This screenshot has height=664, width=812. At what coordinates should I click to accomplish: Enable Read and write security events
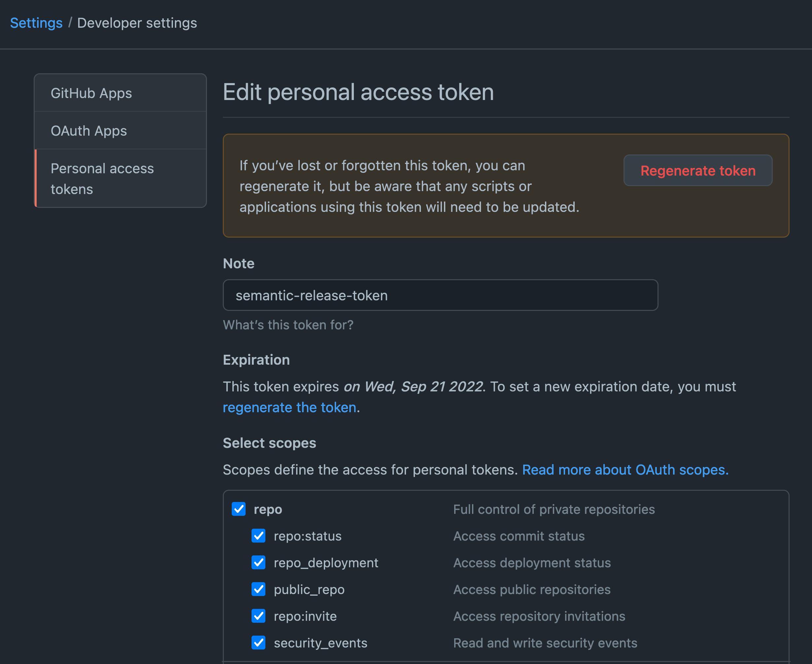coord(258,643)
